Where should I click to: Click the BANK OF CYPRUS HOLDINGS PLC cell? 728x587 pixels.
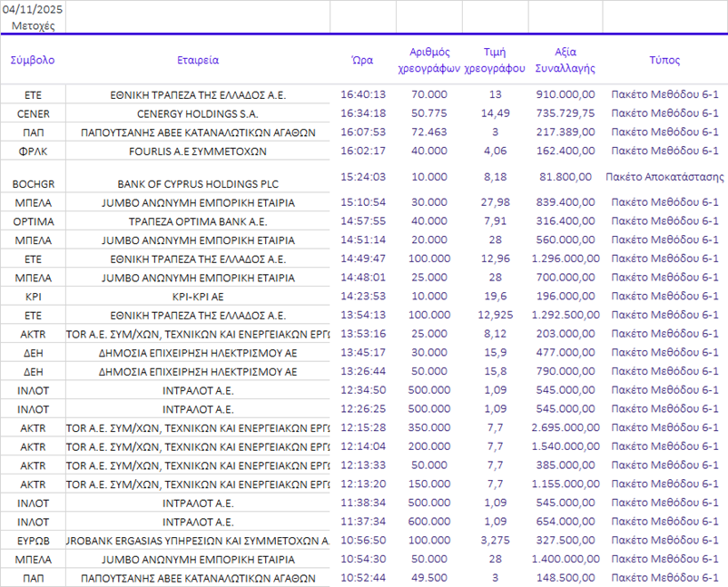198,183
